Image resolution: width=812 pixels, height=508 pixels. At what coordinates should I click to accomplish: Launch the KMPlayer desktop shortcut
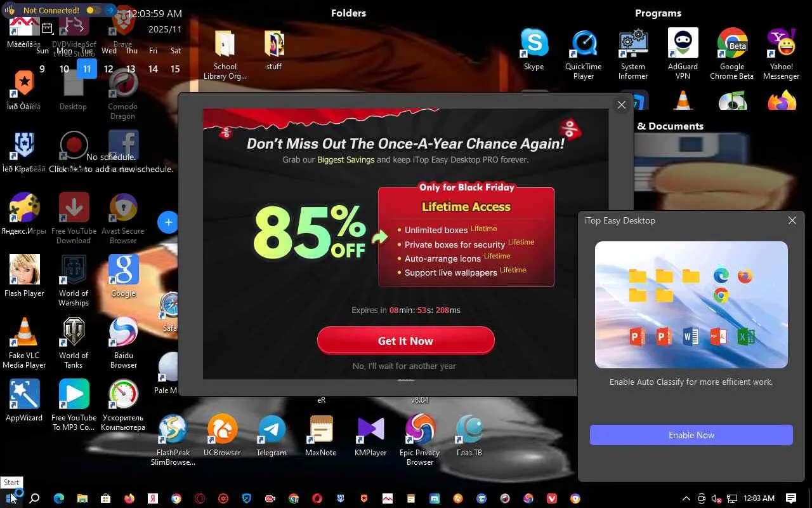(x=370, y=436)
